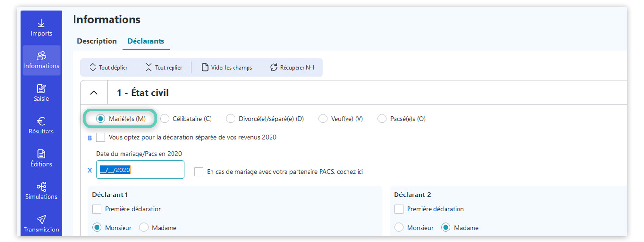Open the Imports section icon
This screenshot has height=242, width=644.
(41, 23)
